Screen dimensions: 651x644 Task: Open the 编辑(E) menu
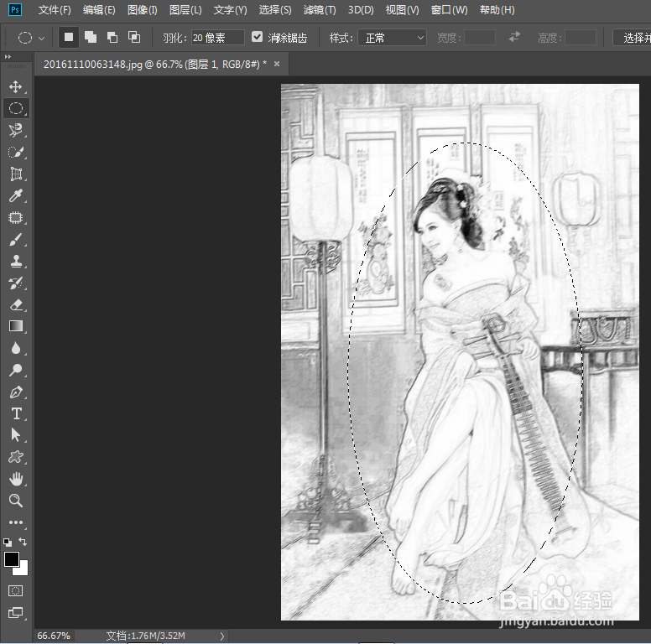click(x=99, y=10)
